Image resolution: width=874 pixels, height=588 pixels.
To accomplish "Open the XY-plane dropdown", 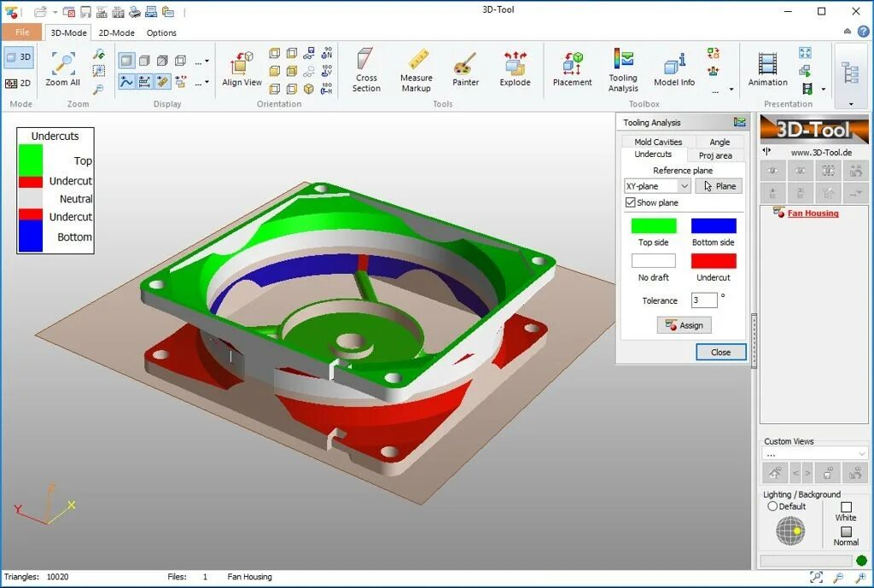I will click(685, 185).
